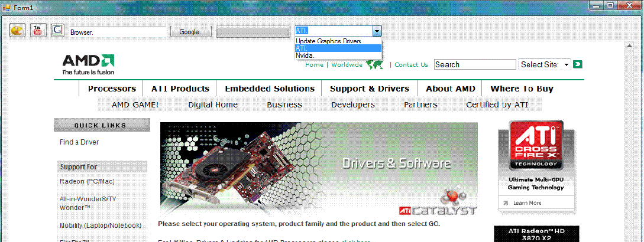
Task: Click the Find a Driver quick link
Action: tap(79, 142)
